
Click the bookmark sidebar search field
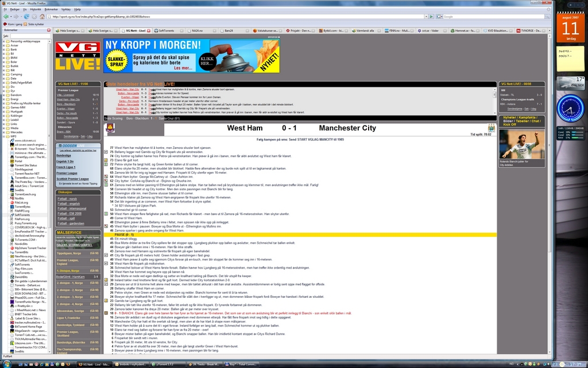tap(30, 36)
